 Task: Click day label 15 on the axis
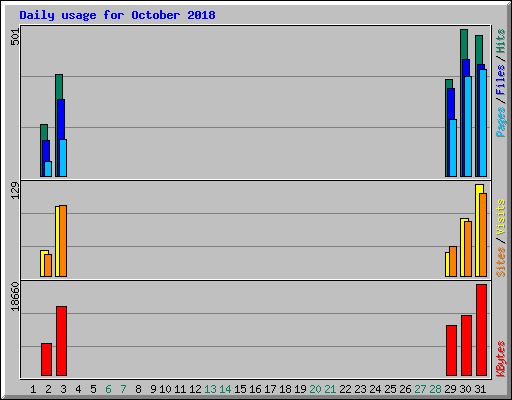pyautogui.click(x=240, y=389)
